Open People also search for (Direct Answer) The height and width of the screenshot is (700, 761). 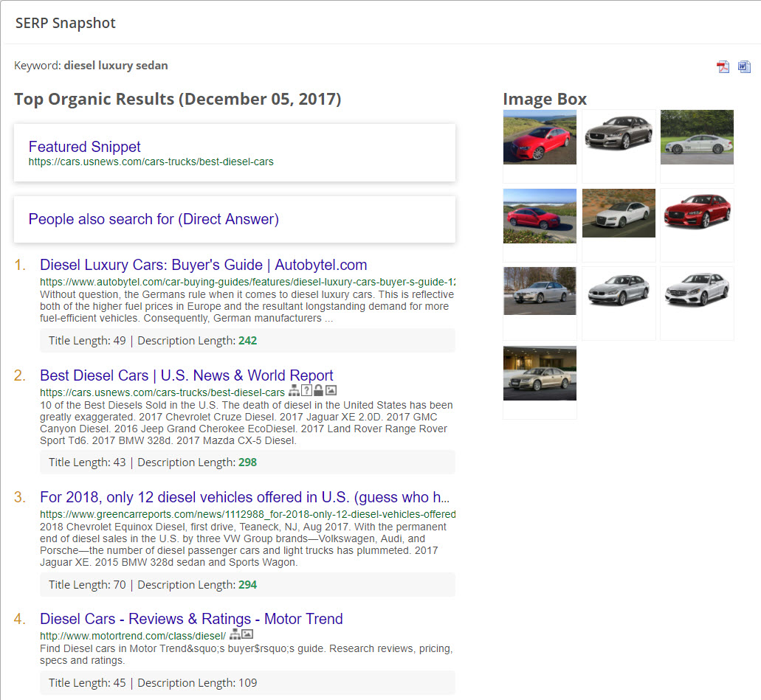(154, 219)
